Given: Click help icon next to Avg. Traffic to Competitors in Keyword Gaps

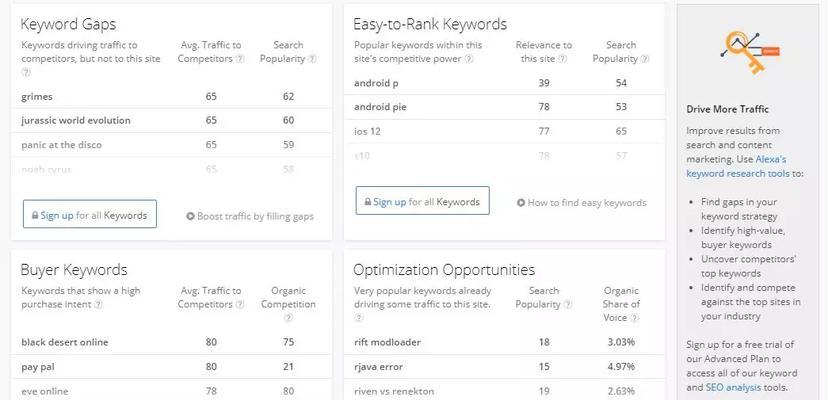Looking at the screenshot, I should click(240, 59).
